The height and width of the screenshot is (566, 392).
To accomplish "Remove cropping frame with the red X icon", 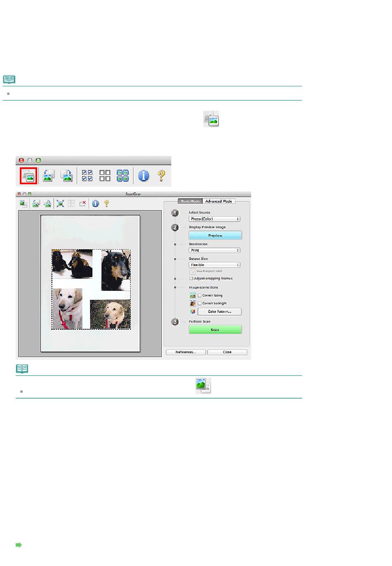I will 83,203.
